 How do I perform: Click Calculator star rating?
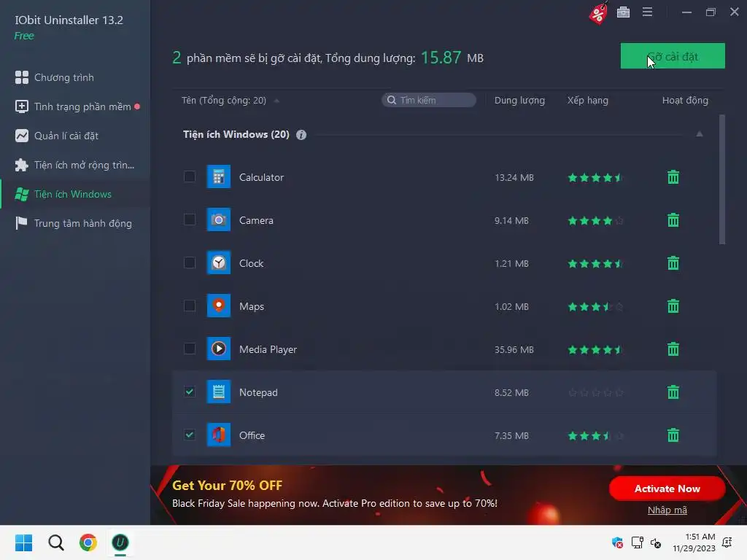(595, 178)
